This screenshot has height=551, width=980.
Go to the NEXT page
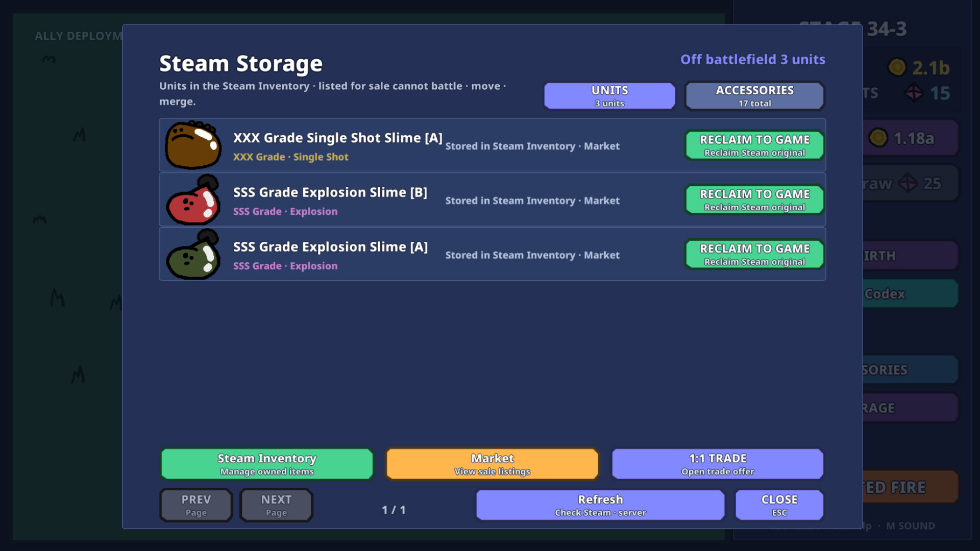pos(276,505)
